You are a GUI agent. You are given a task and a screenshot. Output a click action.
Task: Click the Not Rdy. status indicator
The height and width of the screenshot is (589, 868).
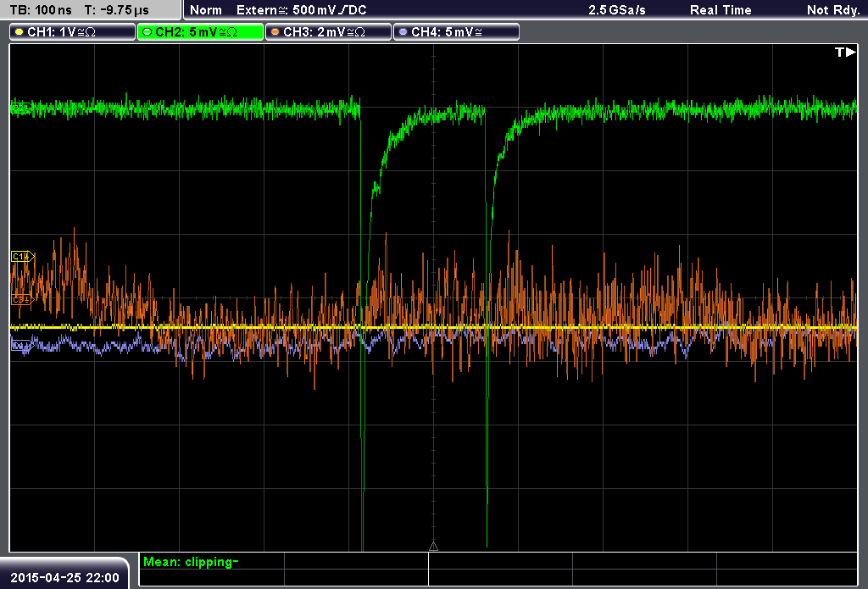click(832, 10)
